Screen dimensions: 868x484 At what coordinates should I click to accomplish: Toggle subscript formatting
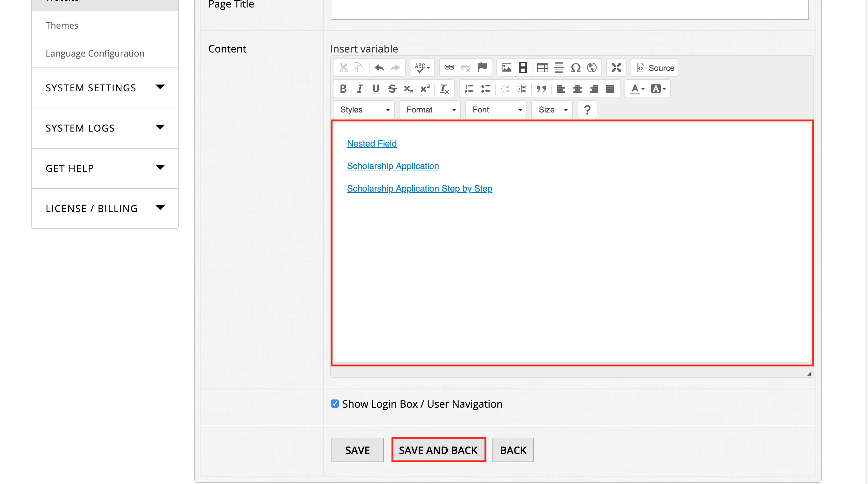click(x=408, y=89)
